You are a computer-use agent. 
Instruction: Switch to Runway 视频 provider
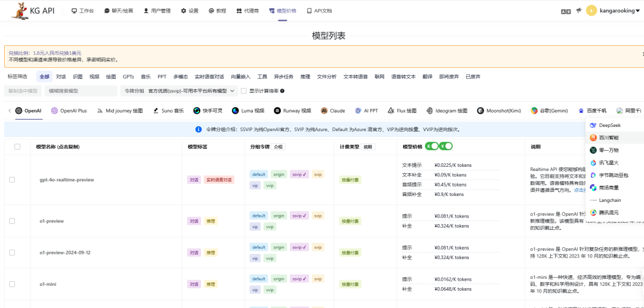pos(292,111)
